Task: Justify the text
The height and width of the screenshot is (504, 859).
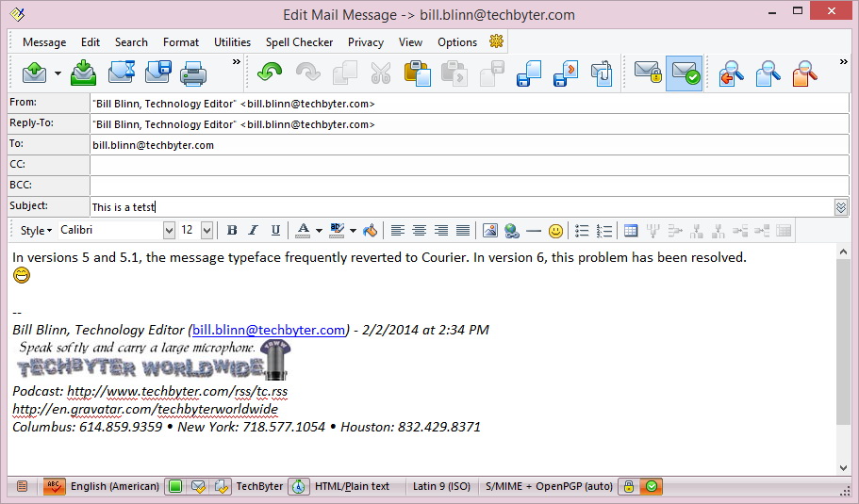Action: [463, 231]
